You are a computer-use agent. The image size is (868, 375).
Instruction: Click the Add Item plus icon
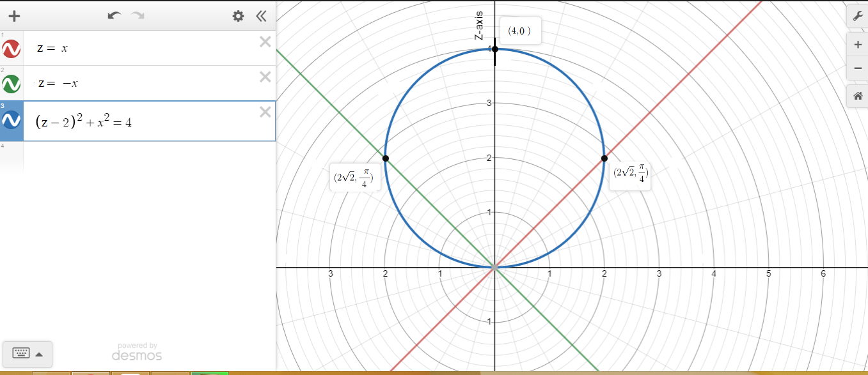14,16
